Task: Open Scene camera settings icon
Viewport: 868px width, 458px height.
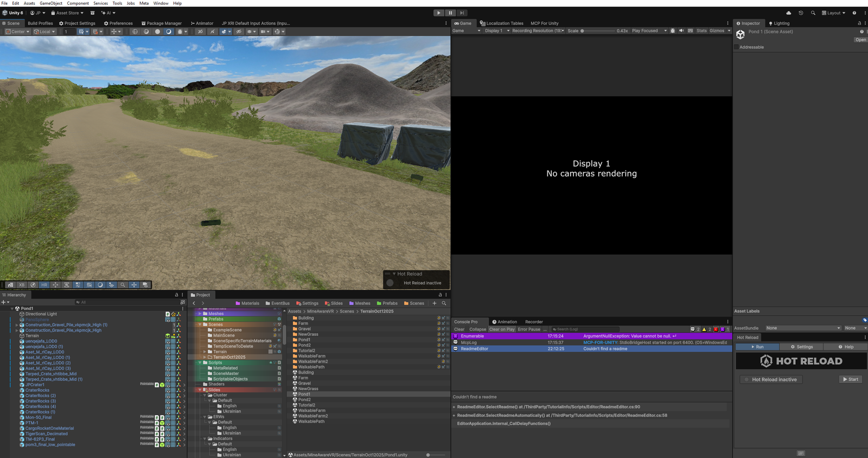Action: coord(264,31)
